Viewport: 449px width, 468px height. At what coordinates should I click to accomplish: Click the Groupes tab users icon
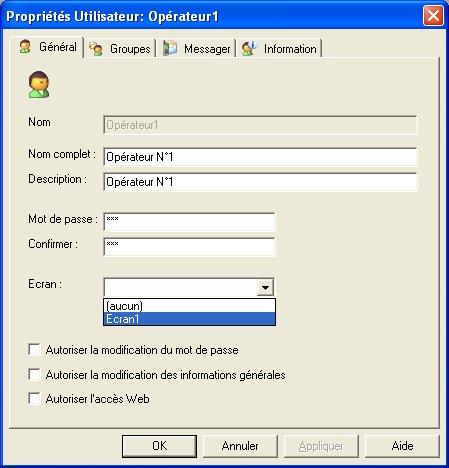(96, 49)
